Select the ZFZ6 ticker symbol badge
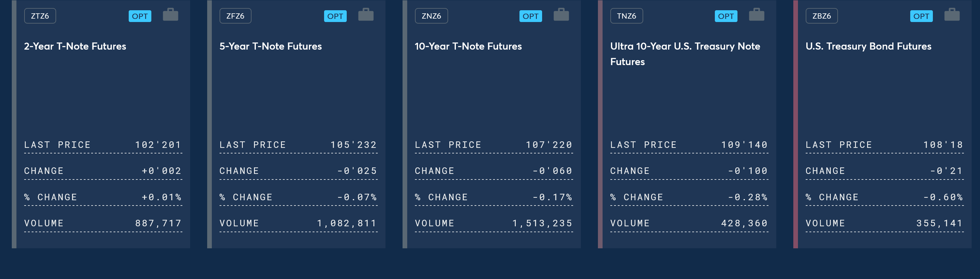Screen dimensions: 980x279 (235, 16)
